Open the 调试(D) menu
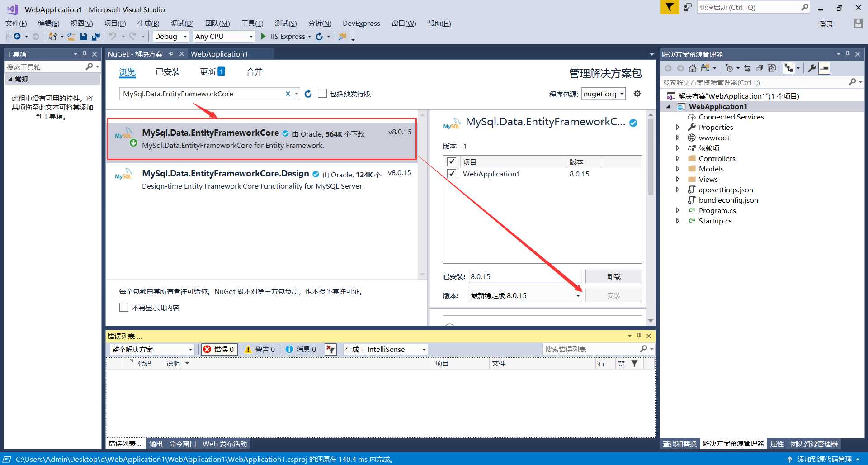This screenshot has height=465, width=868. [182, 23]
